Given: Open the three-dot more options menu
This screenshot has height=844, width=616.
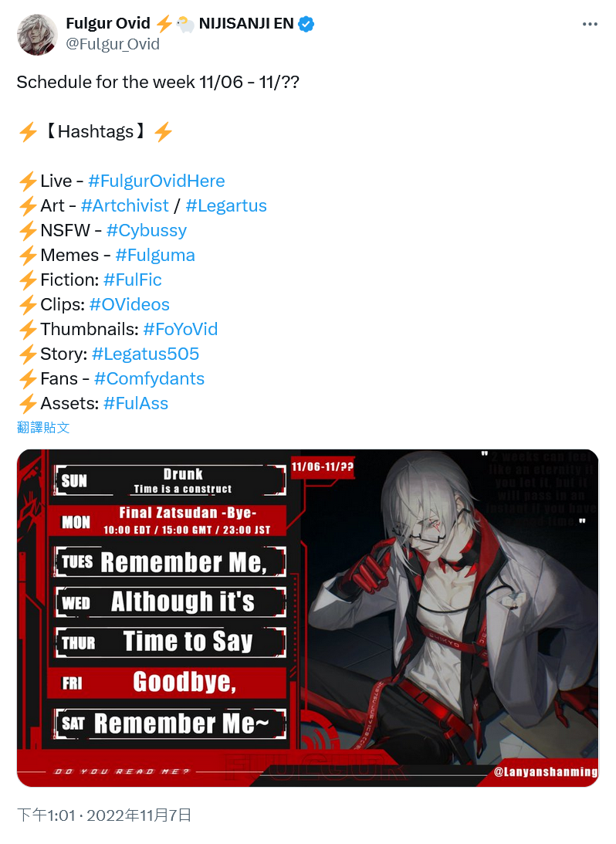Looking at the screenshot, I should click(x=590, y=24).
